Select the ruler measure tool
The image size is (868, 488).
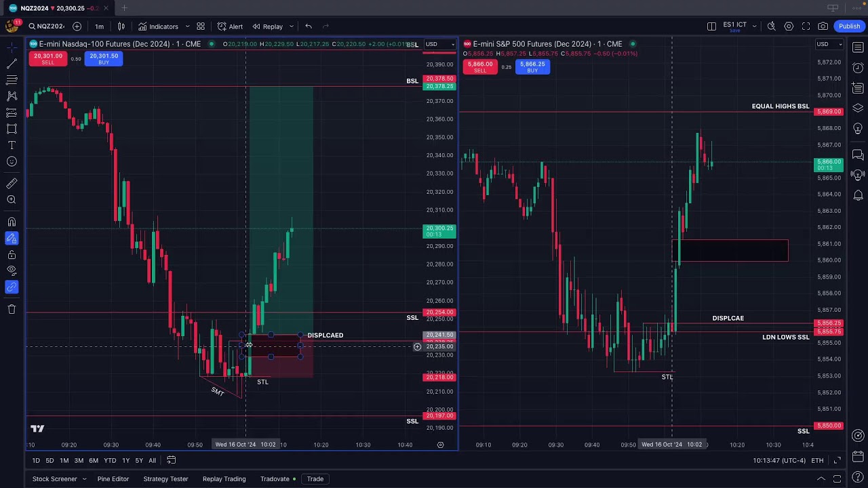coord(12,183)
